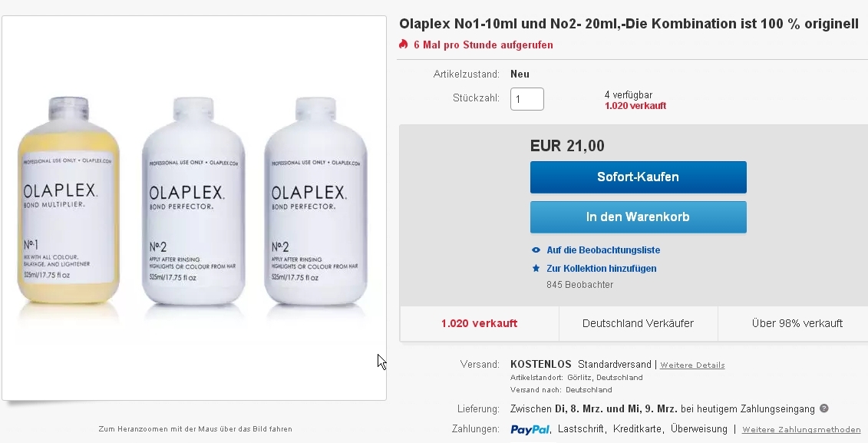Open Auf die Beobachtungsliste link
The image size is (868, 443).
pos(603,250)
